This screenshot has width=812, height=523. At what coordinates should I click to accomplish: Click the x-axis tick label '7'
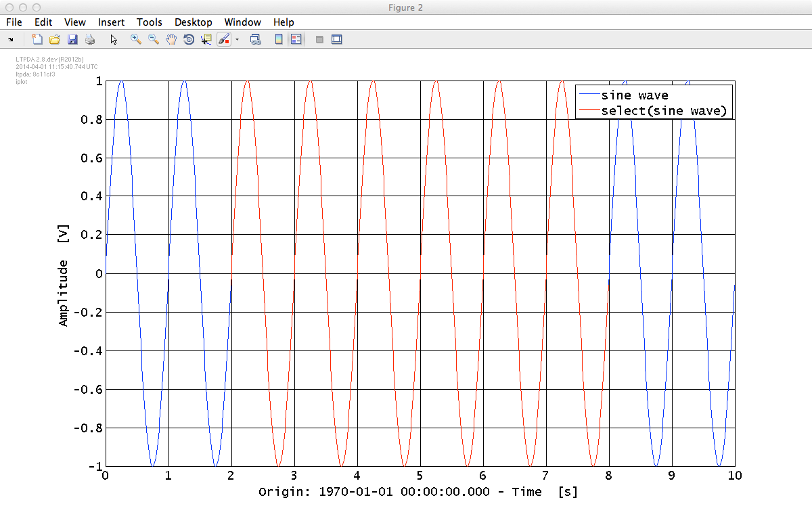[x=546, y=476]
